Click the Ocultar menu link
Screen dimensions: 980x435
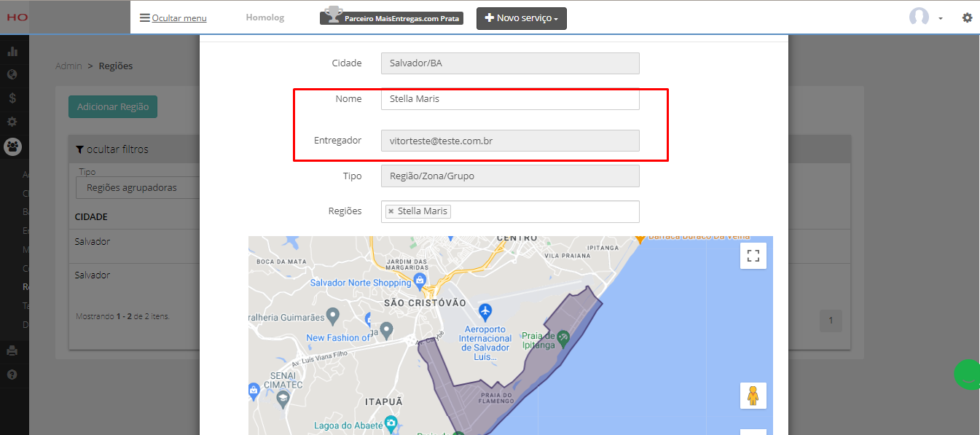pos(179,18)
